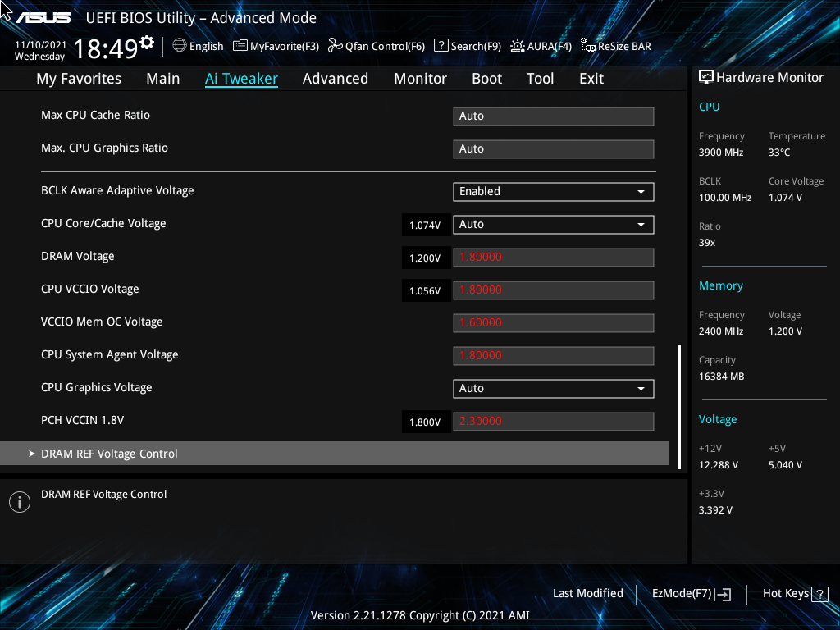
Task: Click the Version 2.21.1278 copyright text
Action: click(420, 615)
